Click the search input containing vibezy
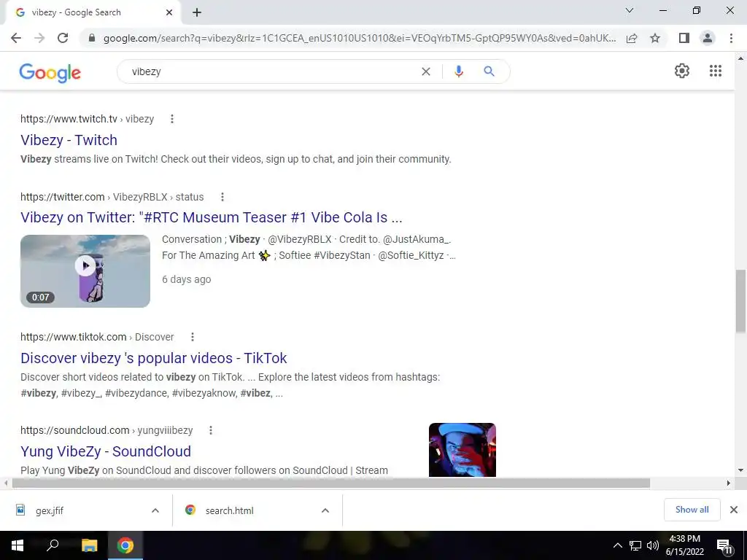Image resolution: width=747 pixels, height=560 pixels. (271, 71)
